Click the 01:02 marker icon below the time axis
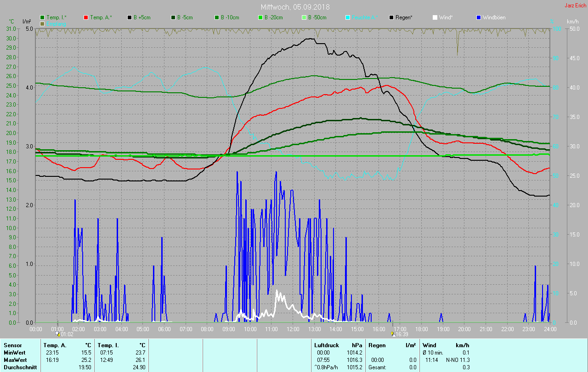588x372 pixels. point(58,334)
